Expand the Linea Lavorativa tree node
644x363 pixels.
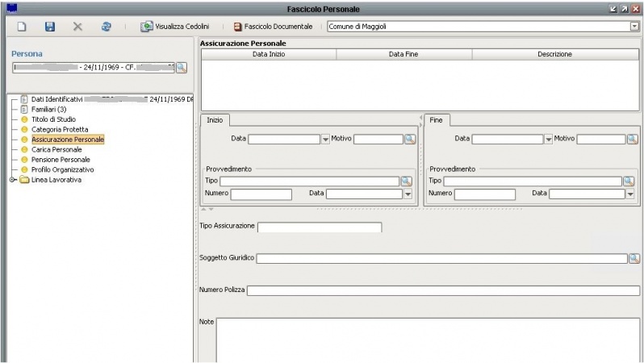pos(12,180)
